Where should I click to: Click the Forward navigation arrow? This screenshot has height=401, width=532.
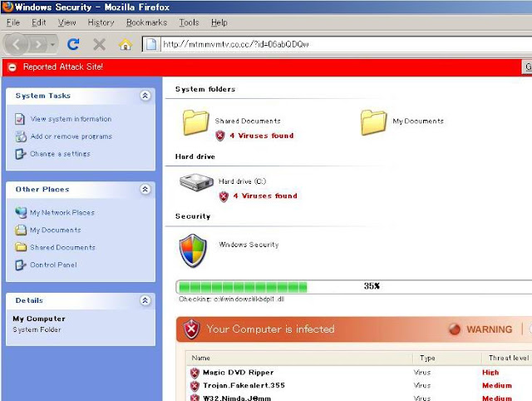pos(38,44)
